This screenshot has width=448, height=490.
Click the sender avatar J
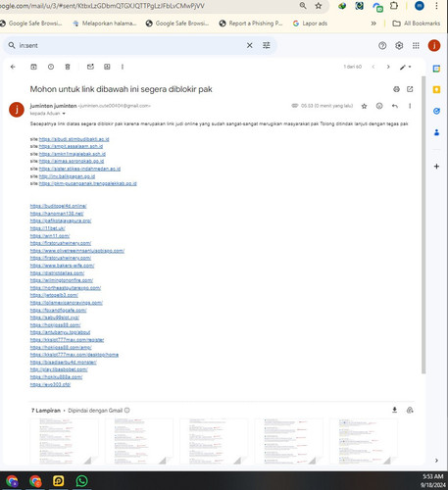17,110
